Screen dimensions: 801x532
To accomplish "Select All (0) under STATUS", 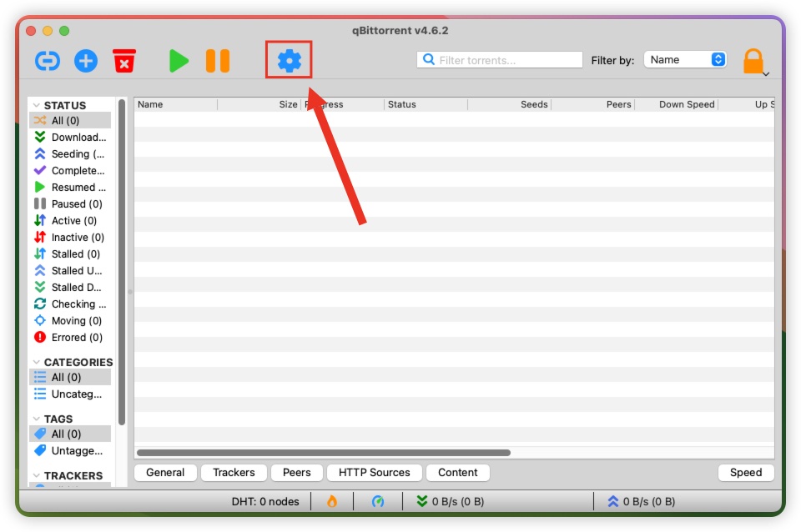I will [x=70, y=120].
